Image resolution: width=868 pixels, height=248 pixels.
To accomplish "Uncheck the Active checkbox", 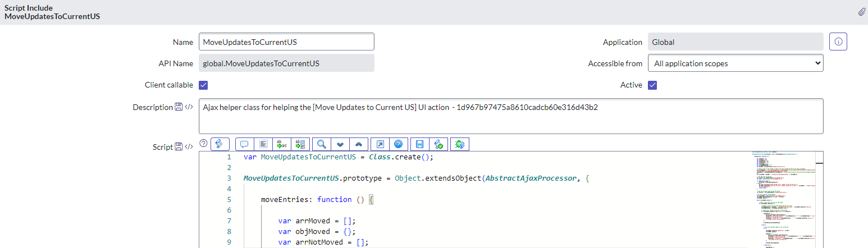I will click(x=652, y=85).
